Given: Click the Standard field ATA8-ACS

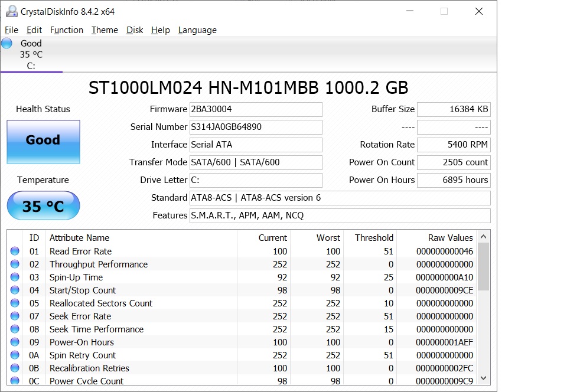Looking at the screenshot, I should 340,198.
